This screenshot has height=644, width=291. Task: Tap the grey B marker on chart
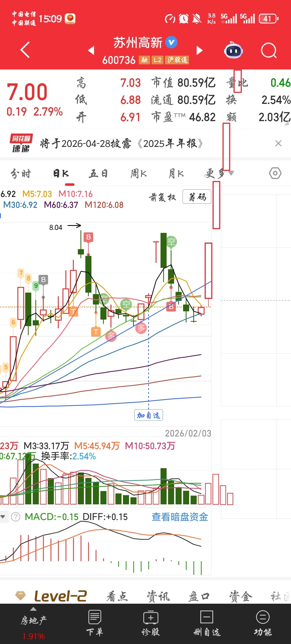[43, 280]
